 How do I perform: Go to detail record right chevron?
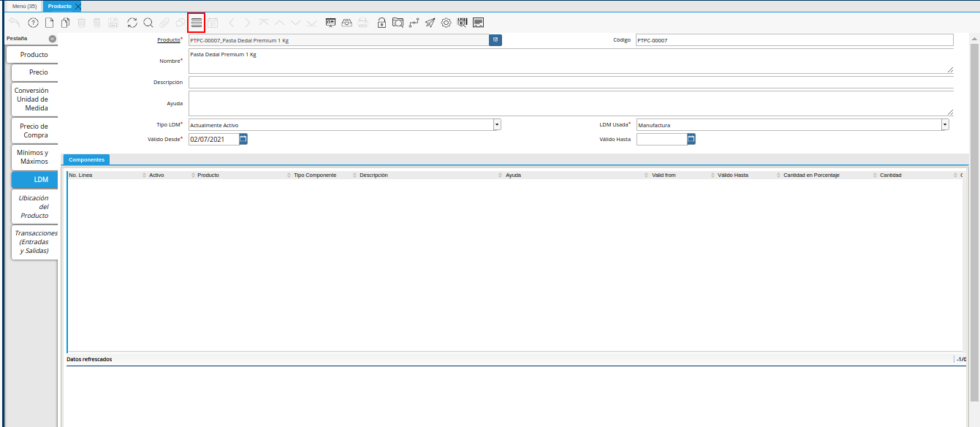247,23
